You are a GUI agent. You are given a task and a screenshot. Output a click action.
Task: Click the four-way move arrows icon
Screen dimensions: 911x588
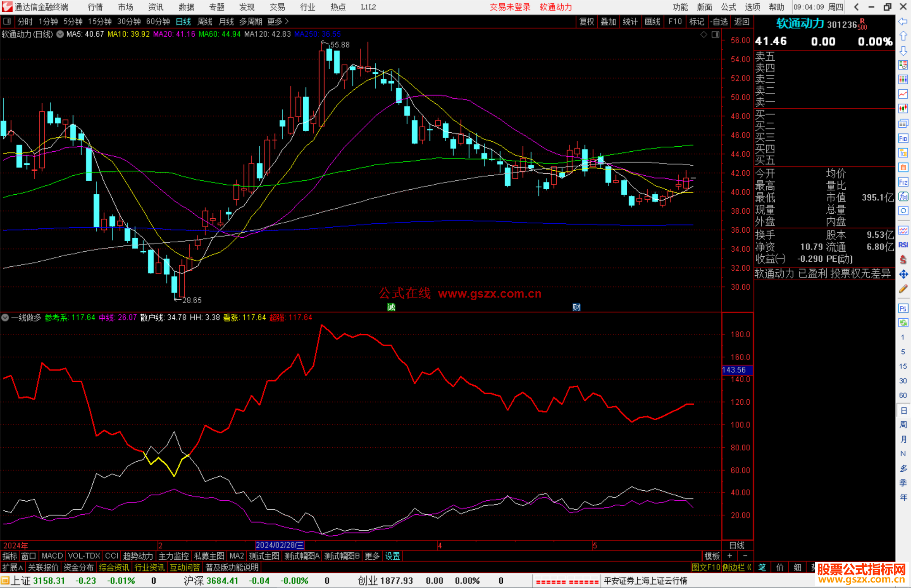coord(903,274)
